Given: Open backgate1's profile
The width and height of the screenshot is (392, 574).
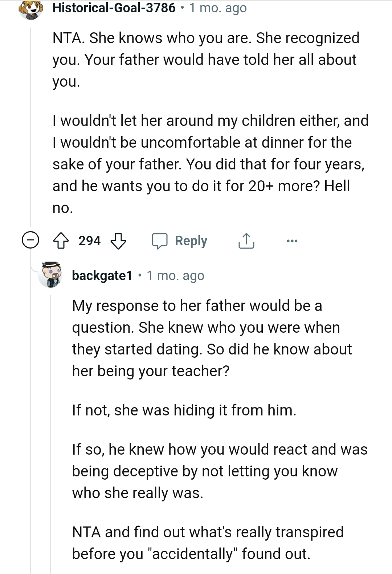Looking at the screenshot, I should point(102,276).
